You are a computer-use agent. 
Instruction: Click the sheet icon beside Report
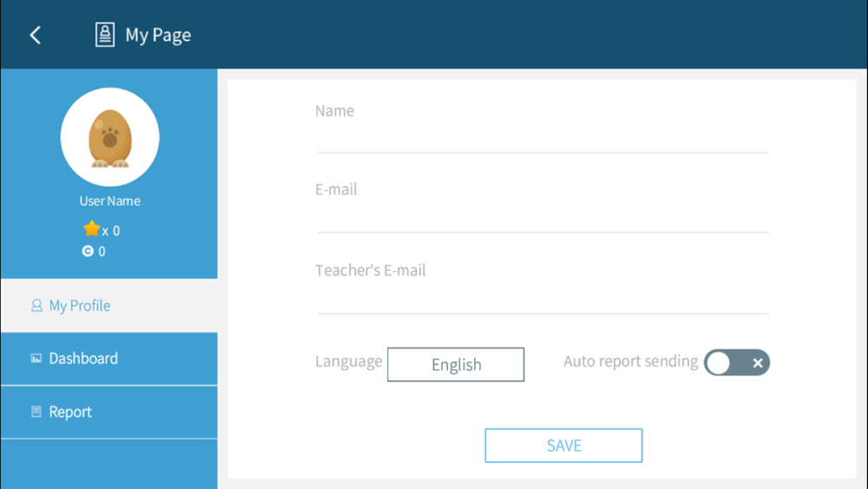tap(36, 412)
